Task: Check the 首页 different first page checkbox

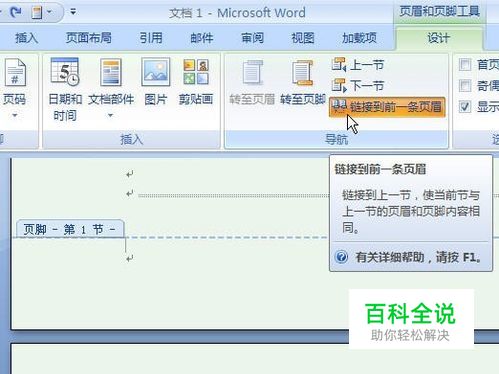Action: (465, 65)
